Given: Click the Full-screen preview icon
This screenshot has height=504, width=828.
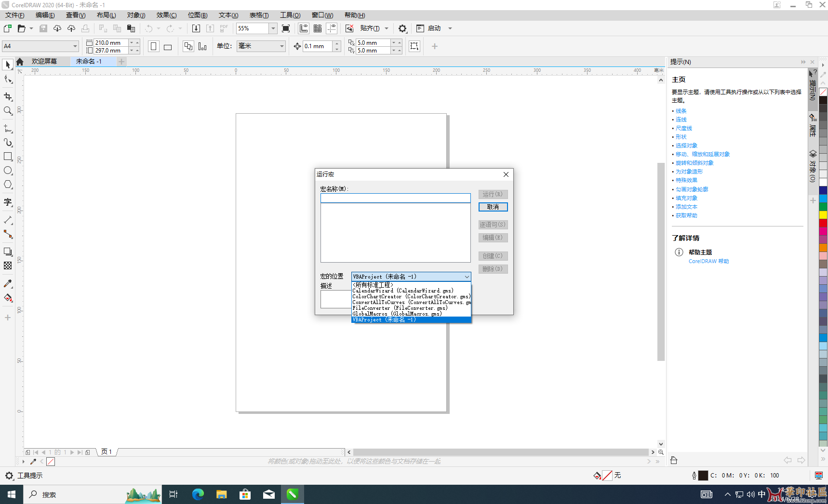Looking at the screenshot, I should click(x=286, y=28).
